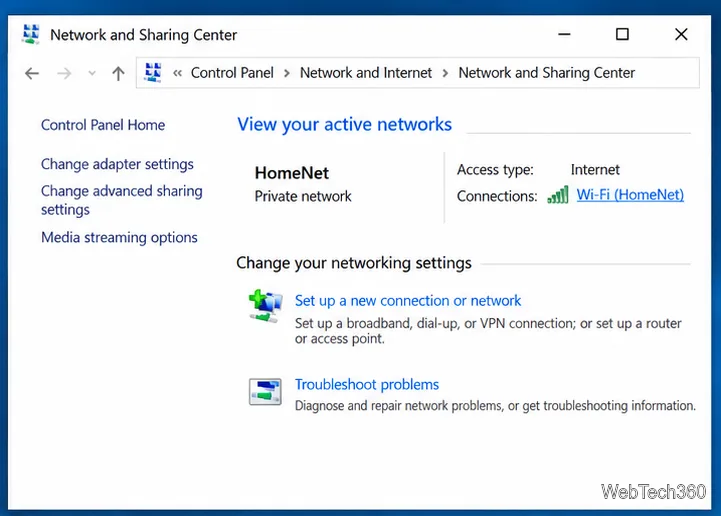
Task: Click the address bar network icon
Action: click(x=153, y=73)
